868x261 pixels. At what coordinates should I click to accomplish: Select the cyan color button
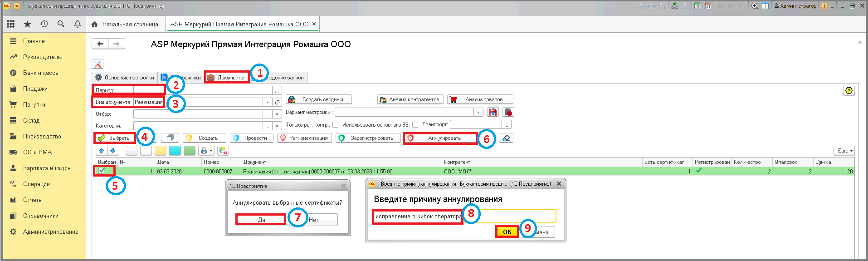click(x=175, y=151)
